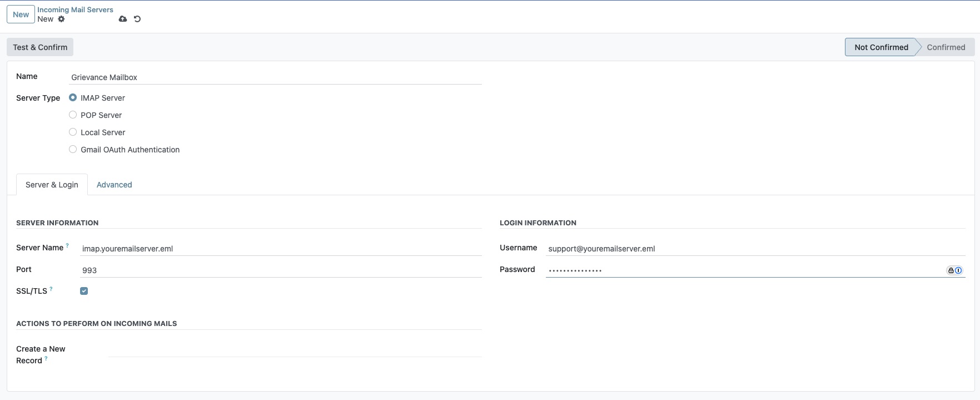
Task: Click the Name field containing Grievance Mailbox
Action: tap(275, 77)
